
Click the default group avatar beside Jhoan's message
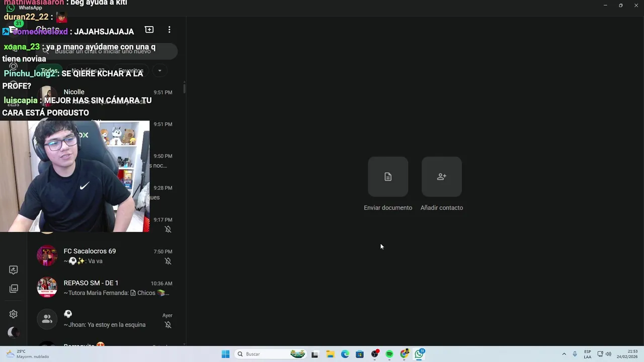pyautogui.click(x=47, y=319)
